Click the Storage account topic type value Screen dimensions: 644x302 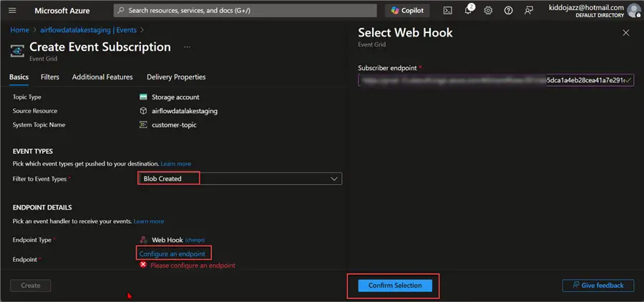tap(175, 97)
